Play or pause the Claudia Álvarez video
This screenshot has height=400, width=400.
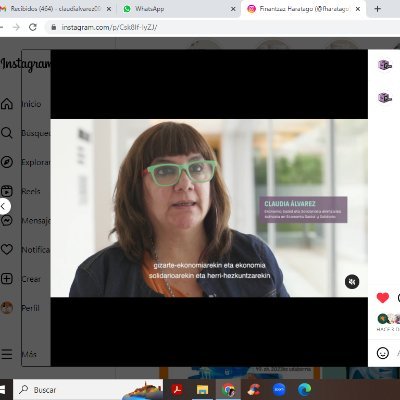click(209, 208)
